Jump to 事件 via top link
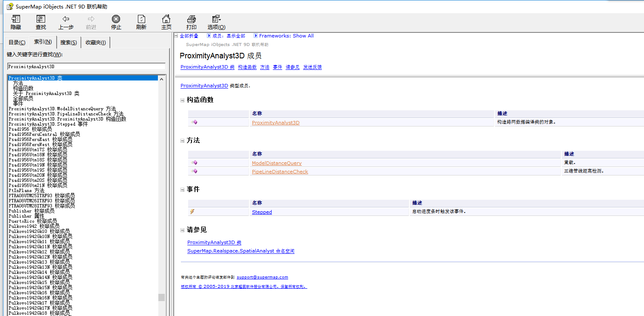 (278, 67)
